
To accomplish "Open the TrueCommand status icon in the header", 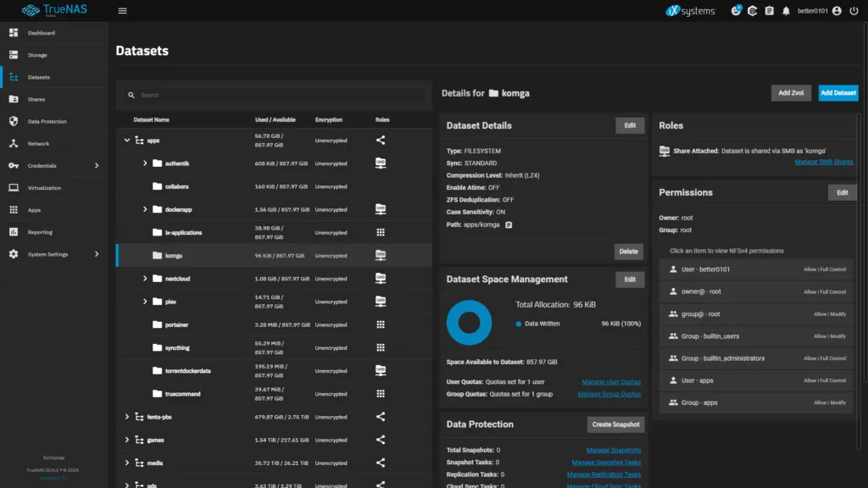I will click(752, 11).
